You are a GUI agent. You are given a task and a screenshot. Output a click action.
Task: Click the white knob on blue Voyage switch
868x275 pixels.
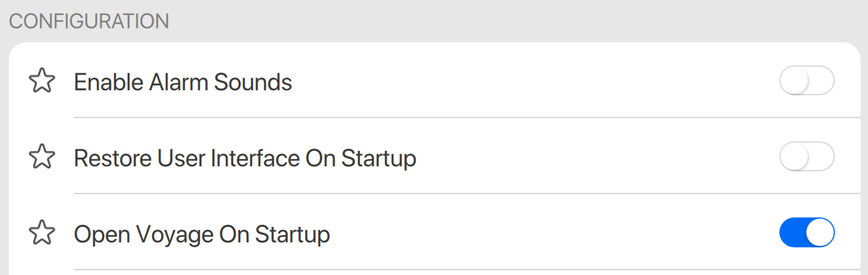[x=820, y=234]
